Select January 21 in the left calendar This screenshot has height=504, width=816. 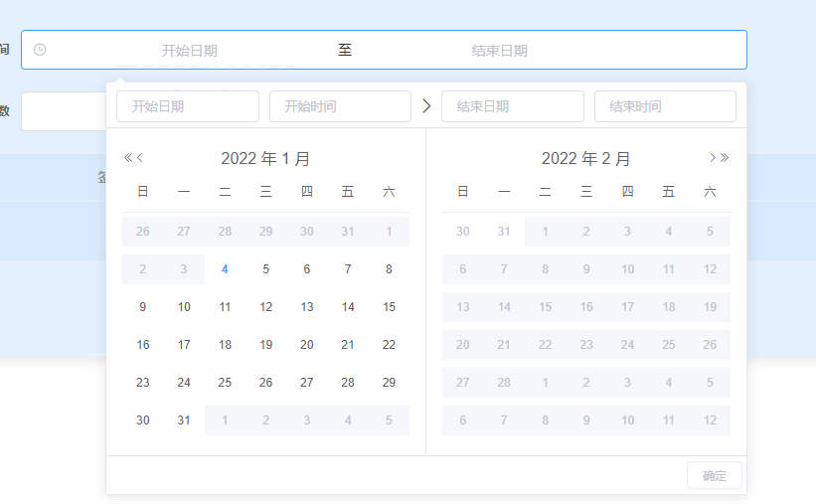[x=348, y=345]
